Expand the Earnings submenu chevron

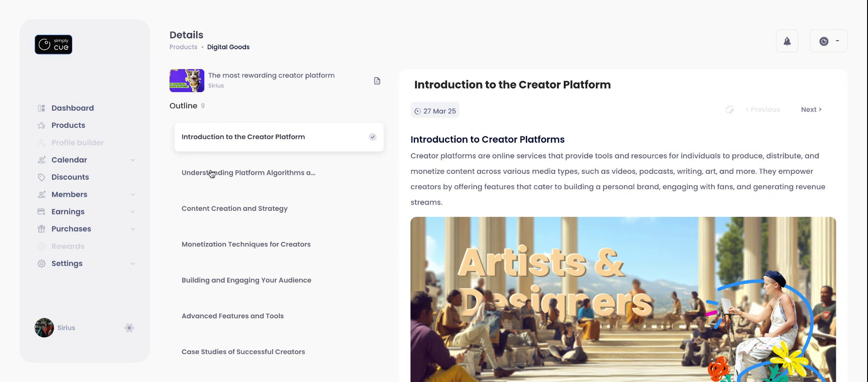point(132,212)
